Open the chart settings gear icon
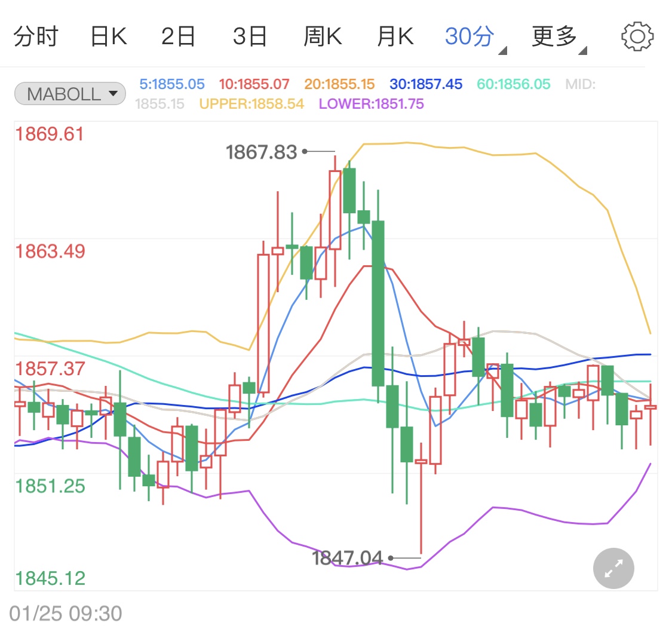 pos(637,36)
